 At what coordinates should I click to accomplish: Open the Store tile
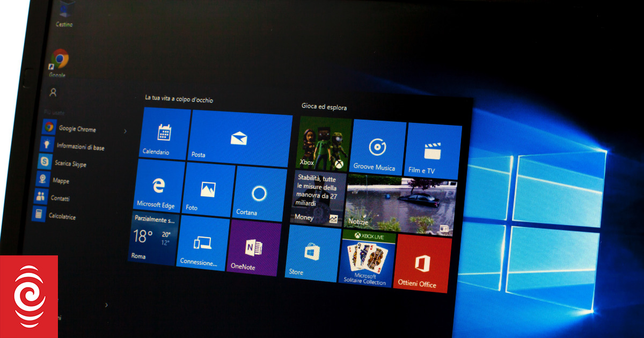pyautogui.click(x=313, y=252)
